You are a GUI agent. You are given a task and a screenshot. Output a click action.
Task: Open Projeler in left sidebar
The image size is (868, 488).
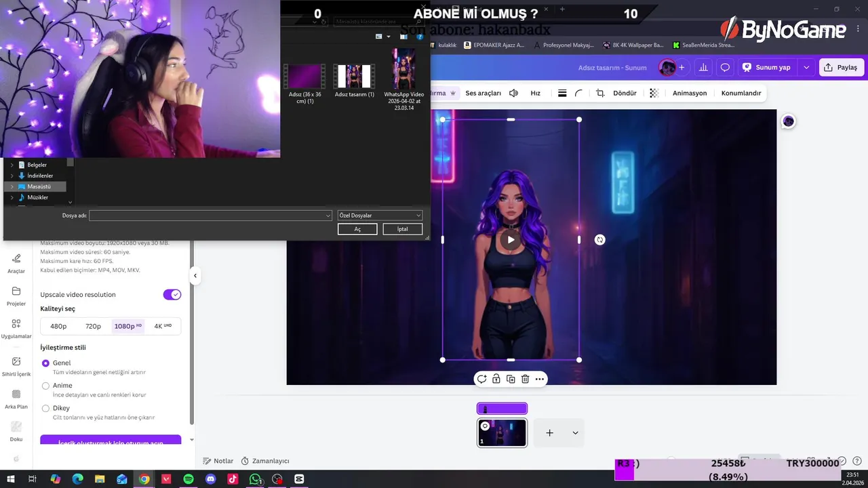click(x=16, y=296)
